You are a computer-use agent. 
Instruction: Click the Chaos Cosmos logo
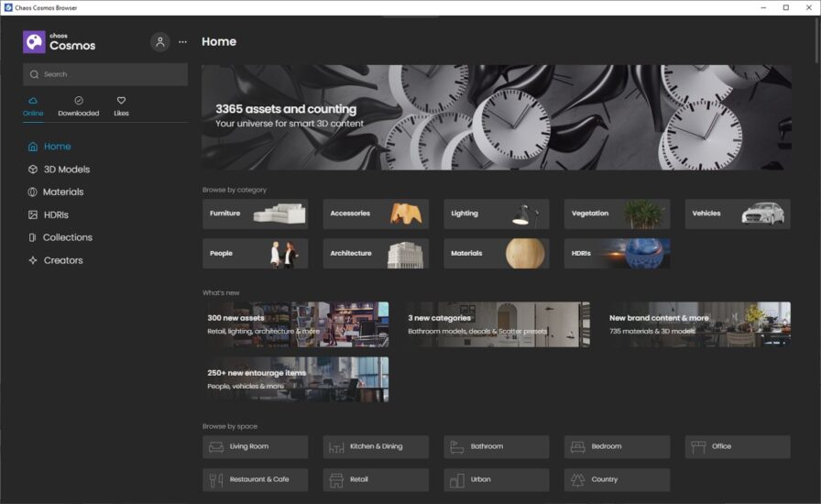click(60, 42)
